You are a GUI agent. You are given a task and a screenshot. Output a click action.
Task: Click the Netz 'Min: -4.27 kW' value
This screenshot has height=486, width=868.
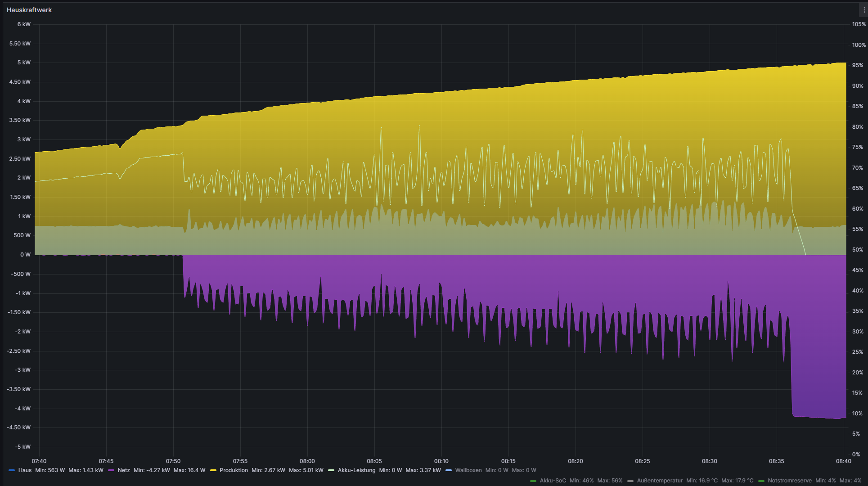(152, 470)
